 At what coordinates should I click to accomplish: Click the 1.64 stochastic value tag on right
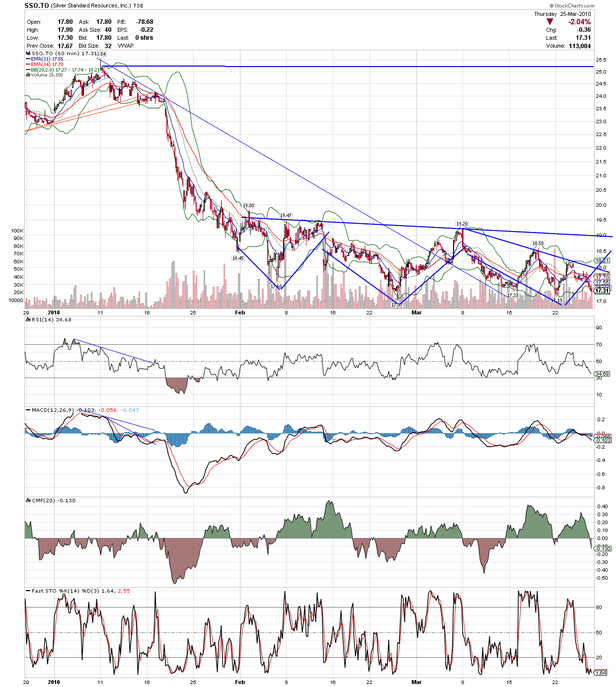(601, 673)
